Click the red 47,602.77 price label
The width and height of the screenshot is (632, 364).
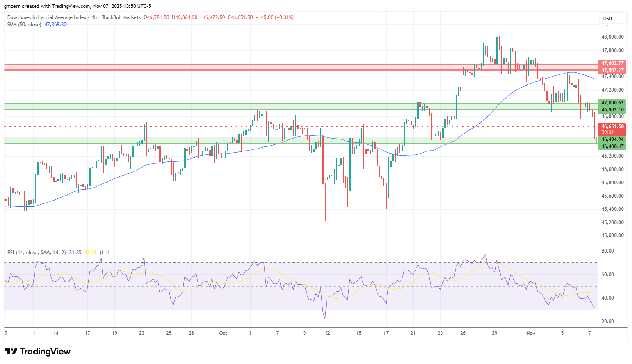pyautogui.click(x=612, y=63)
